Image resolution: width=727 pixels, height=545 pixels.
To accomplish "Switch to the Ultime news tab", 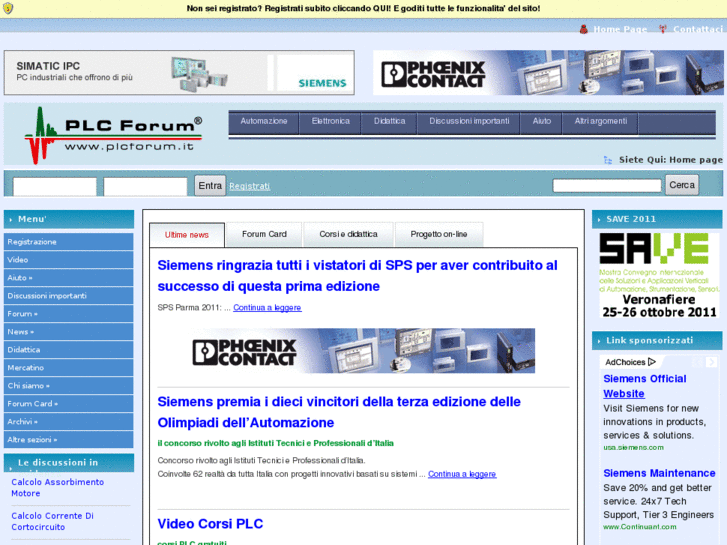I will point(187,235).
